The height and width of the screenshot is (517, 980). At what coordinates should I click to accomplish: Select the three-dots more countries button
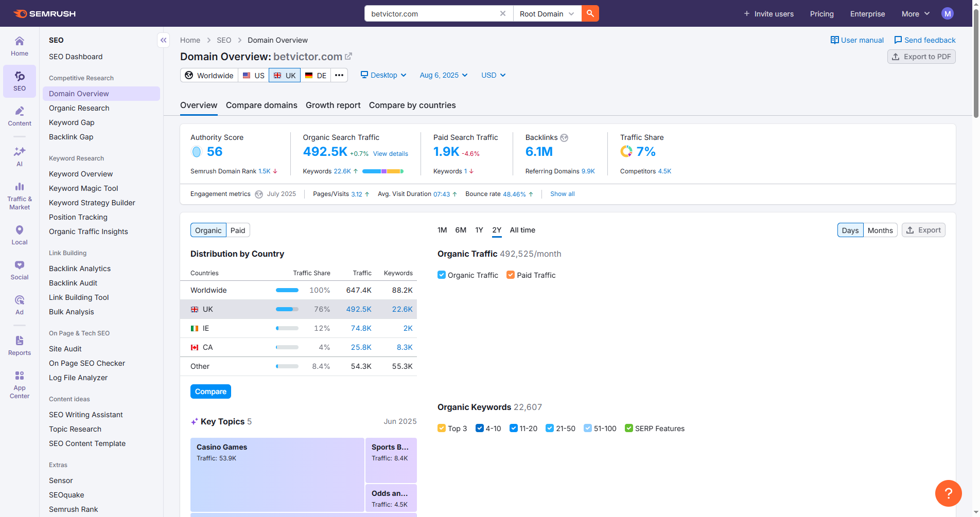pos(339,75)
